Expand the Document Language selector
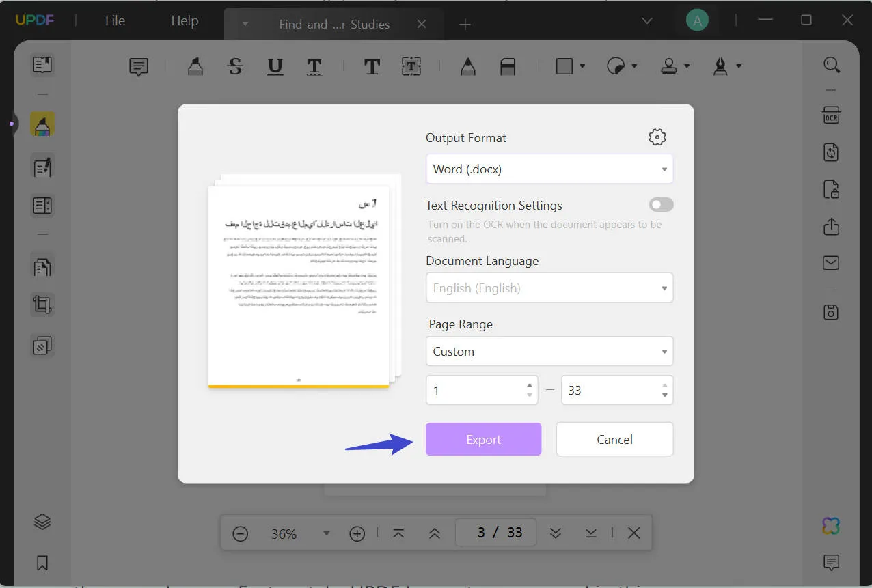872x588 pixels. click(549, 288)
